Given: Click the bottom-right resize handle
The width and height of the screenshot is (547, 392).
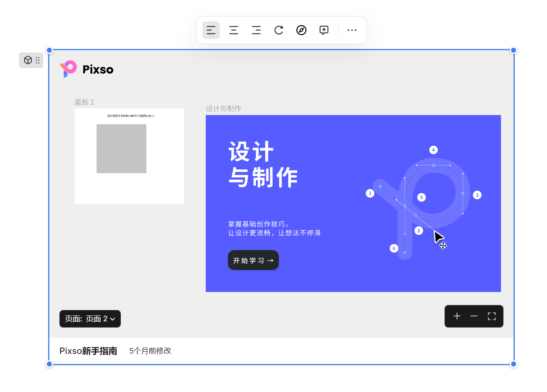Looking at the screenshot, I should click(x=514, y=364).
